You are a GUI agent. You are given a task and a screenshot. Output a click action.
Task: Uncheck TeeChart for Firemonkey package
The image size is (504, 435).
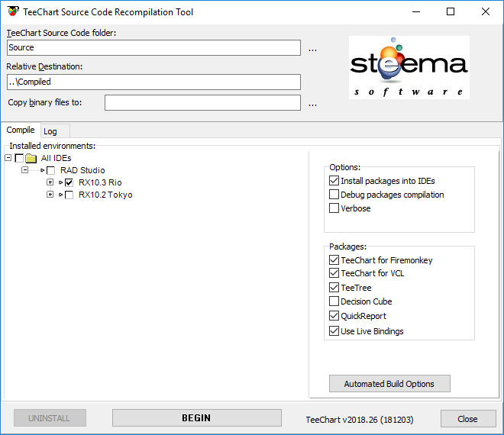334,259
